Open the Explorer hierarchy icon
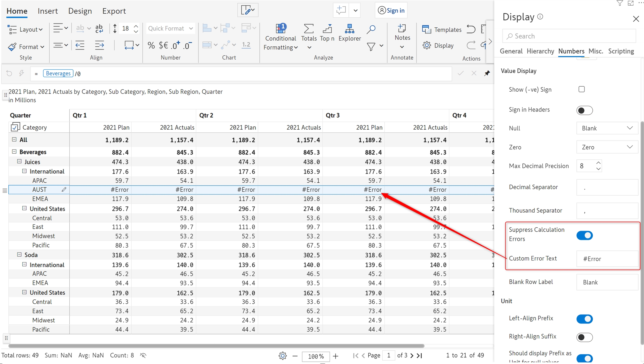This screenshot has width=644, height=364. (349, 28)
